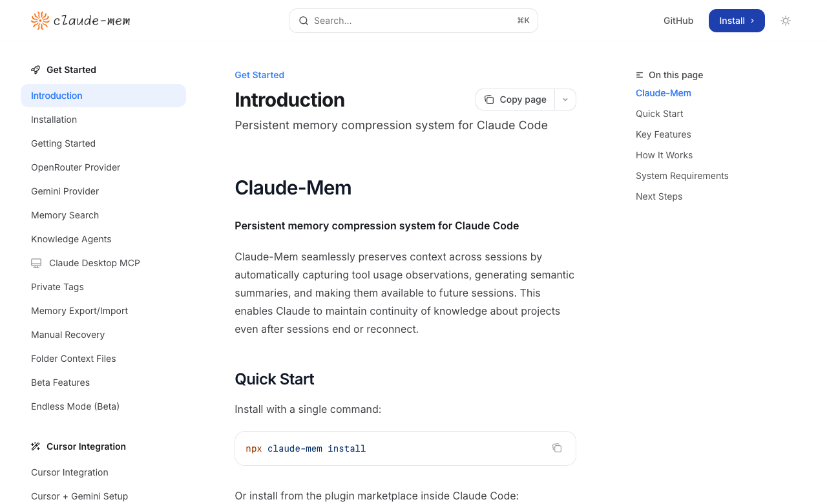The image size is (827, 504).
Task: Open the Installation page
Action: coord(103,120)
